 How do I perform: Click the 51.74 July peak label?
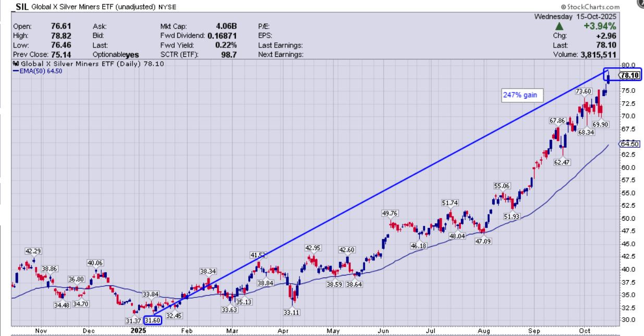pos(450,202)
